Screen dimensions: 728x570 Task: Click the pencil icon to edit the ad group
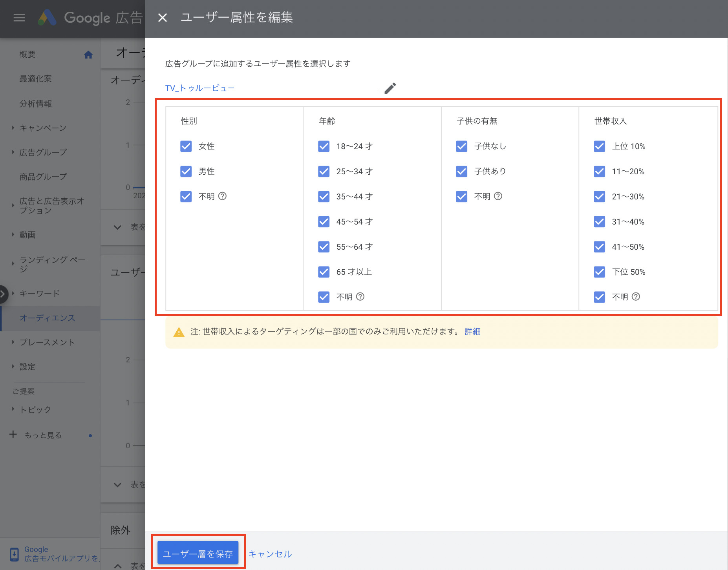(390, 88)
